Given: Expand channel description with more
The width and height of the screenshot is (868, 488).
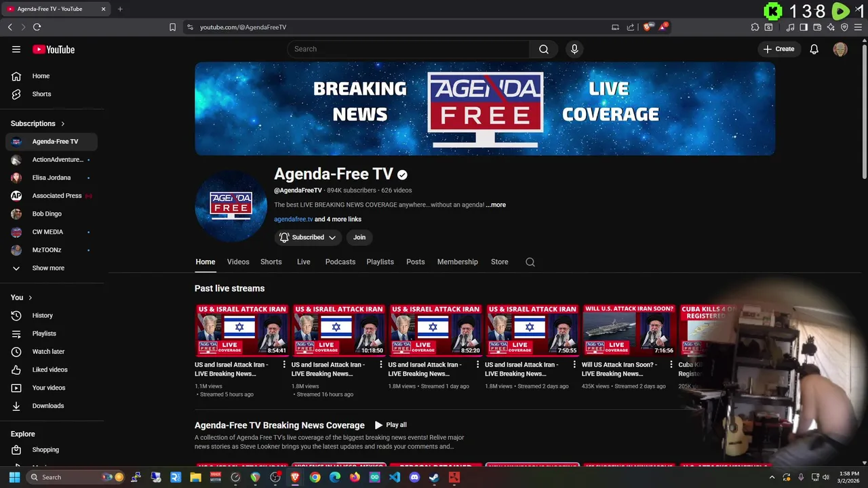Looking at the screenshot, I should [496, 205].
